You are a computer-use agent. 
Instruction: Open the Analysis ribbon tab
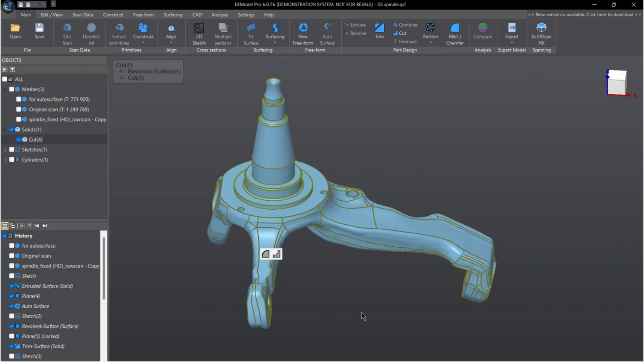point(219,15)
